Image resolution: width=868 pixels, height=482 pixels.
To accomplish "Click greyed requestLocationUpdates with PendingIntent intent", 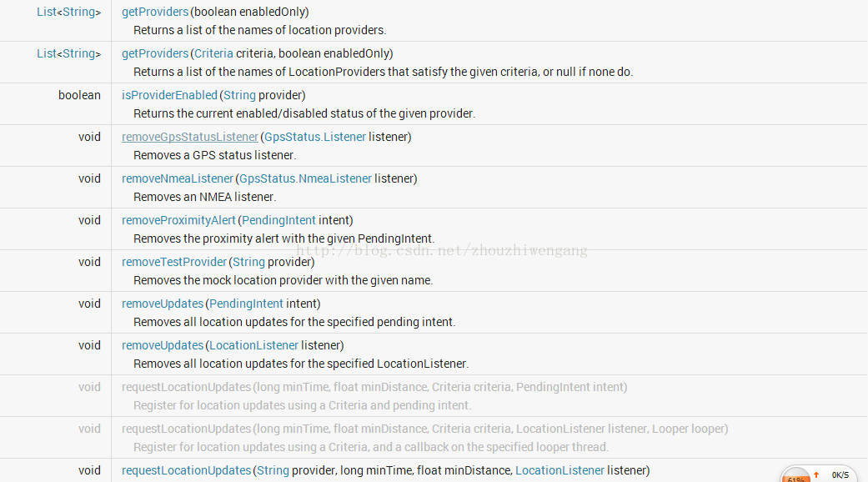I will [186, 387].
